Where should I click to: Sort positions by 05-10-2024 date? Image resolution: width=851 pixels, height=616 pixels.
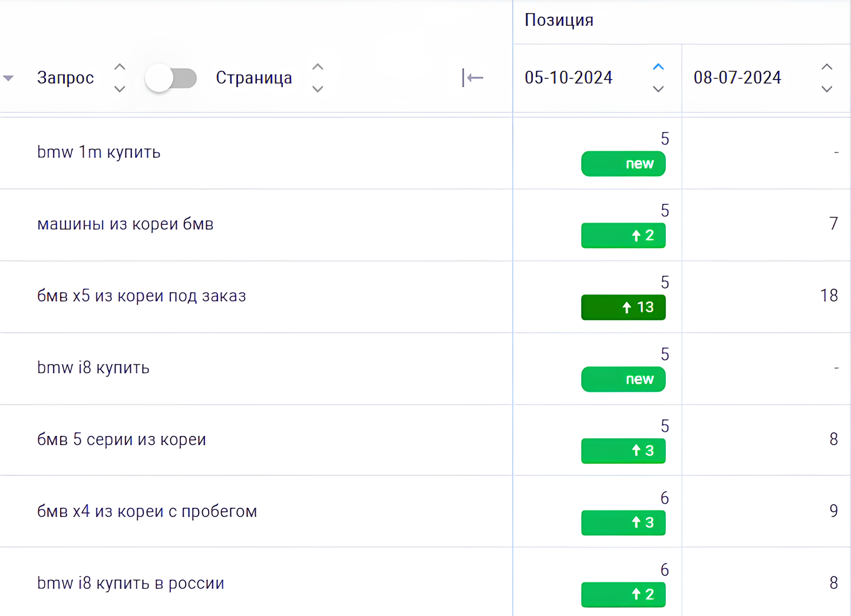pos(658,78)
